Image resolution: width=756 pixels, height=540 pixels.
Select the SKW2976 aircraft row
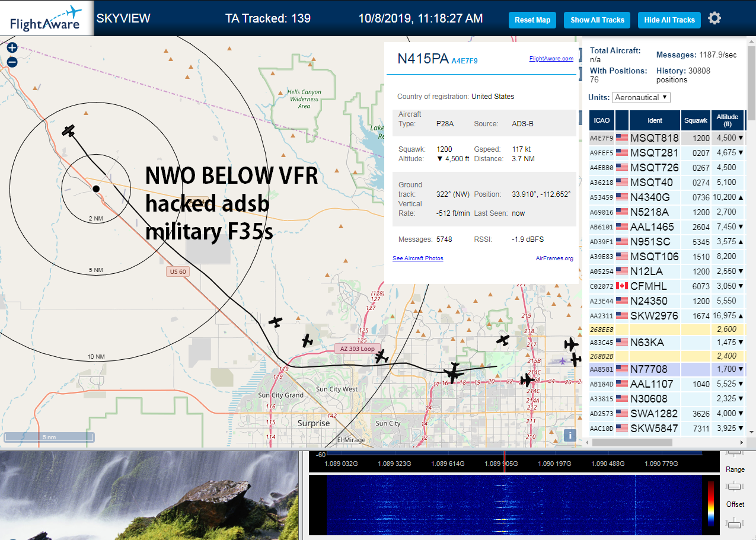666,316
